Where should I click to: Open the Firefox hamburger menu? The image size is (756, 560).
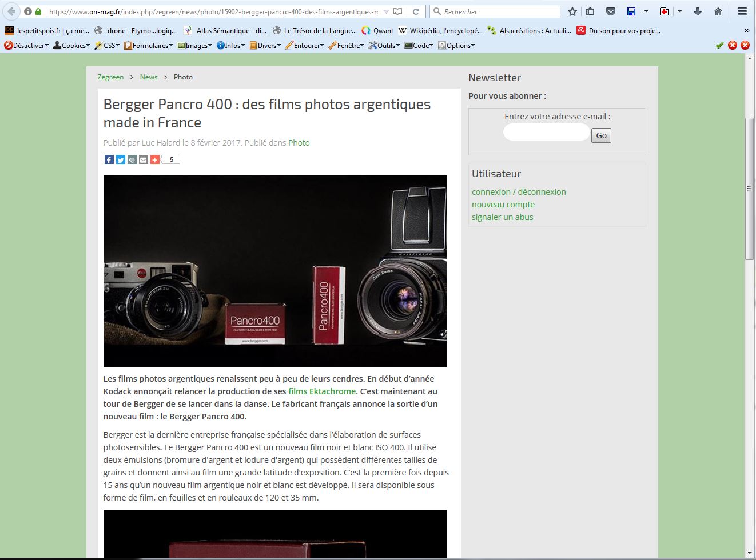[x=742, y=11]
